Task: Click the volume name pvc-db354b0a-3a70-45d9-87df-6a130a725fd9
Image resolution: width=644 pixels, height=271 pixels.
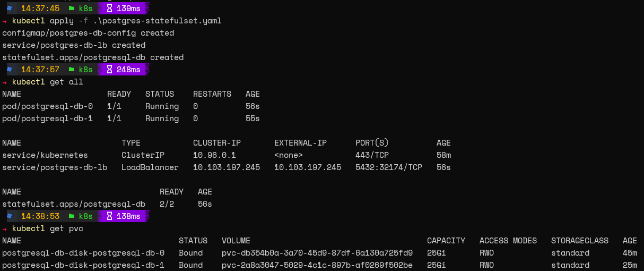Action: point(317,253)
